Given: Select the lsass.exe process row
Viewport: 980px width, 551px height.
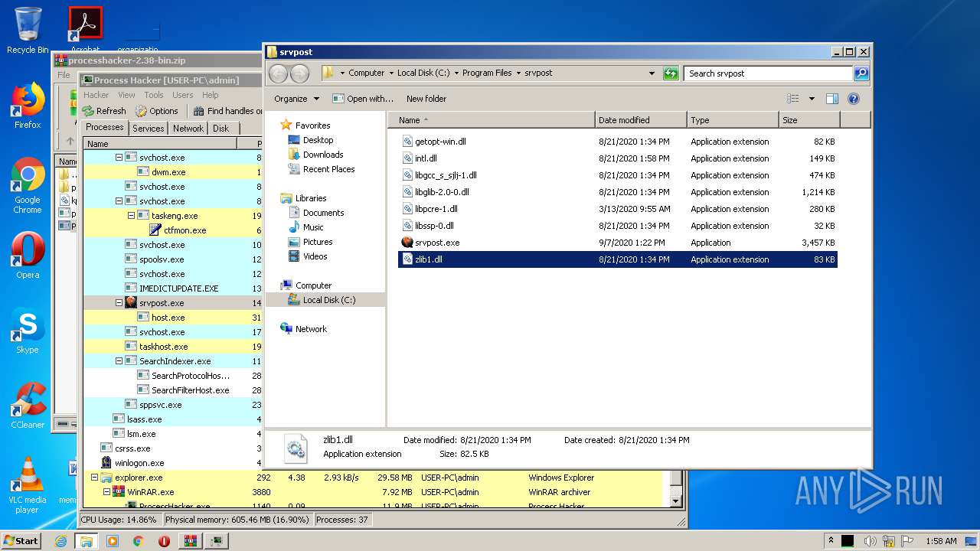Looking at the screenshot, I should pyautogui.click(x=172, y=419).
